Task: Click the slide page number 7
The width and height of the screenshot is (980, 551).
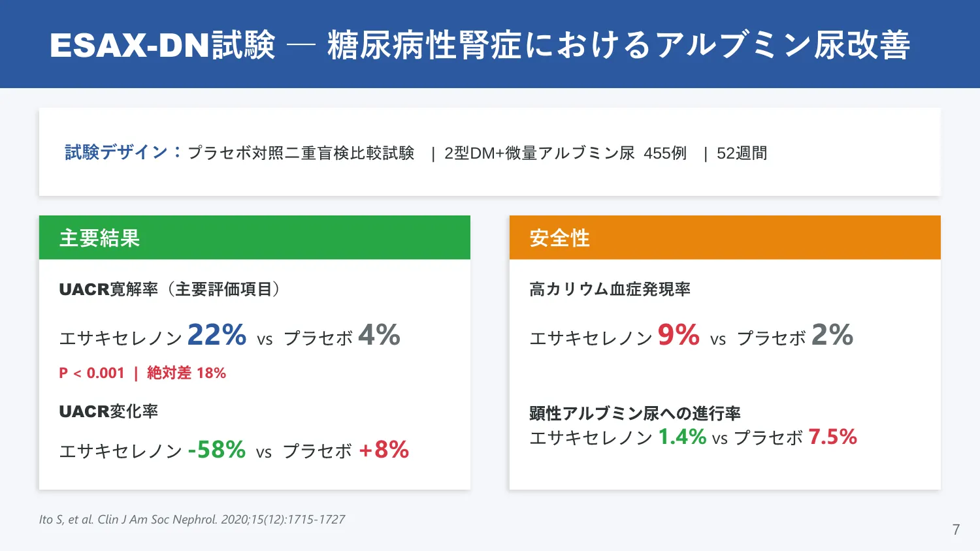Action: [x=956, y=529]
